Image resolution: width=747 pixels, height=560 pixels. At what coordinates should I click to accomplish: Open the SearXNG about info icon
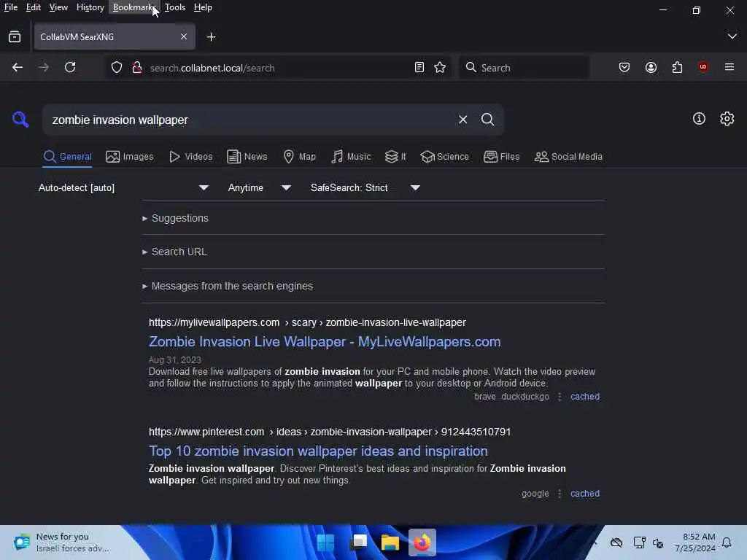coord(699,119)
